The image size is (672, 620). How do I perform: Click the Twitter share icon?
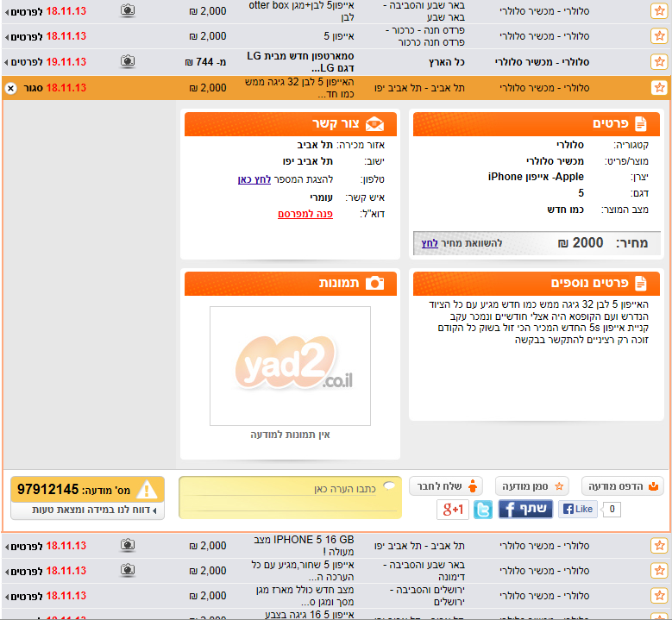tap(483, 510)
